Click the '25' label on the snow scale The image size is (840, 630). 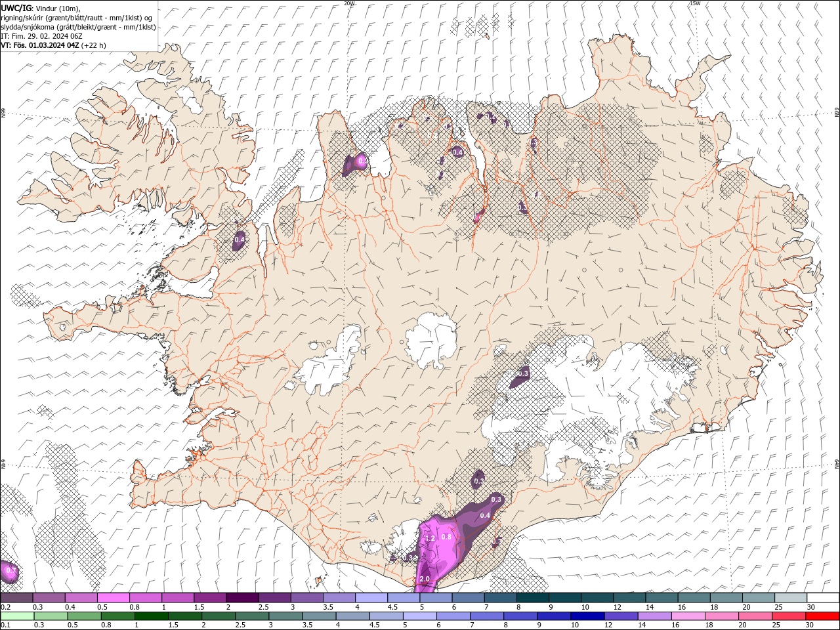[778, 607]
